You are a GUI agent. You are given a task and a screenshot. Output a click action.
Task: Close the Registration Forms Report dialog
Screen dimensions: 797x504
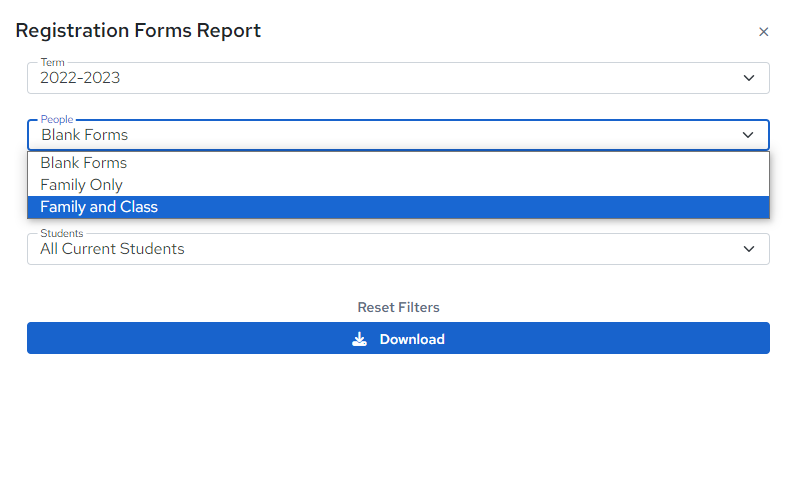[x=763, y=32]
